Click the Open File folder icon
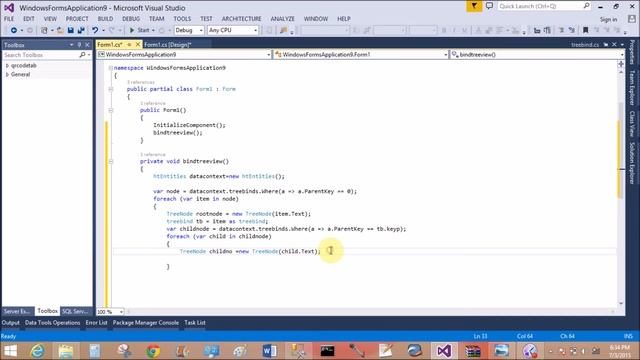 [x=60, y=30]
